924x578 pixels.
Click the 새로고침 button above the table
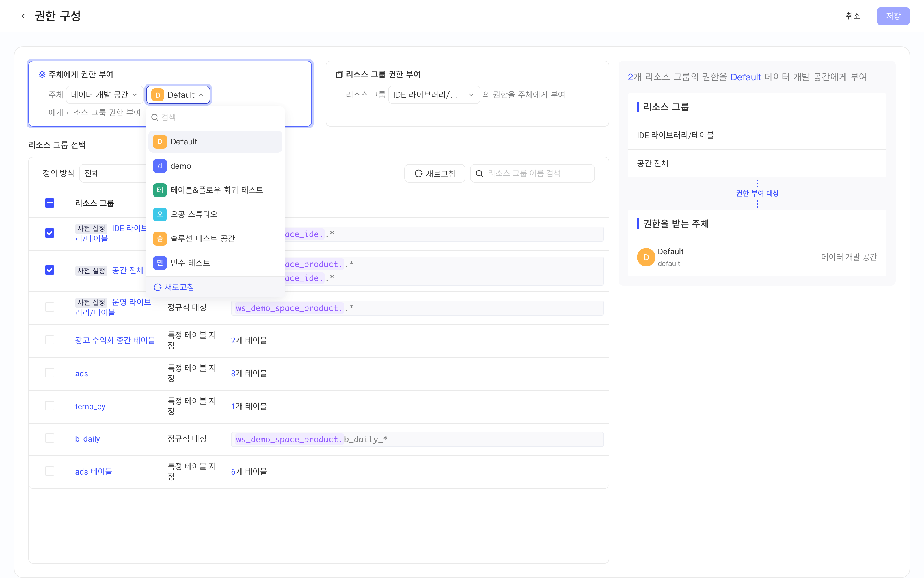(x=435, y=174)
